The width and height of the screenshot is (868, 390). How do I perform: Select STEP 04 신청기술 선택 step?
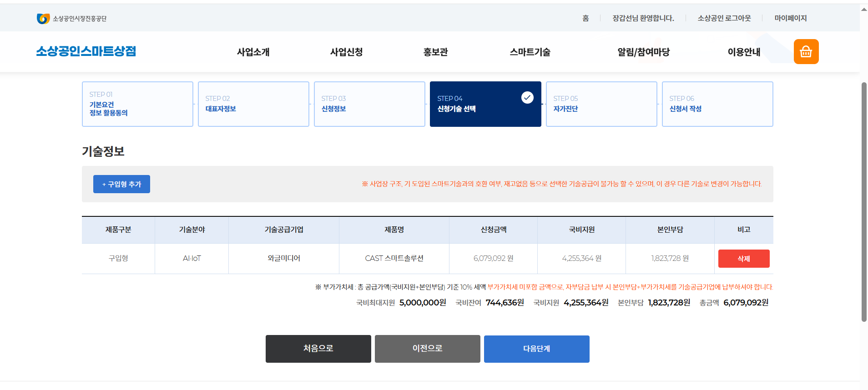[x=485, y=104]
